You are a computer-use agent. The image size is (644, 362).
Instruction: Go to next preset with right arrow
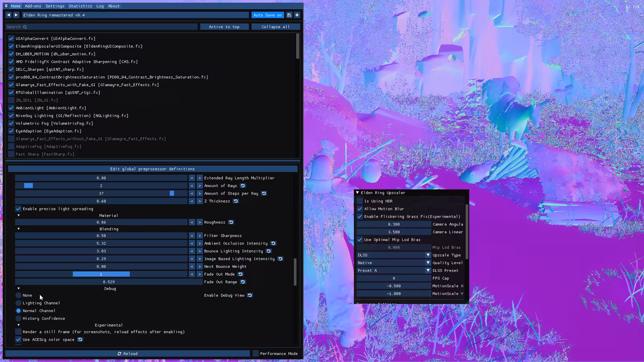click(x=16, y=15)
